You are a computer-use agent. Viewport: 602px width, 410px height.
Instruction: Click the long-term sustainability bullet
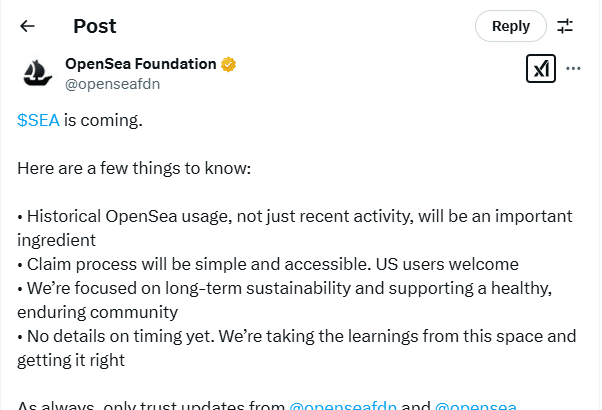[284, 300]
